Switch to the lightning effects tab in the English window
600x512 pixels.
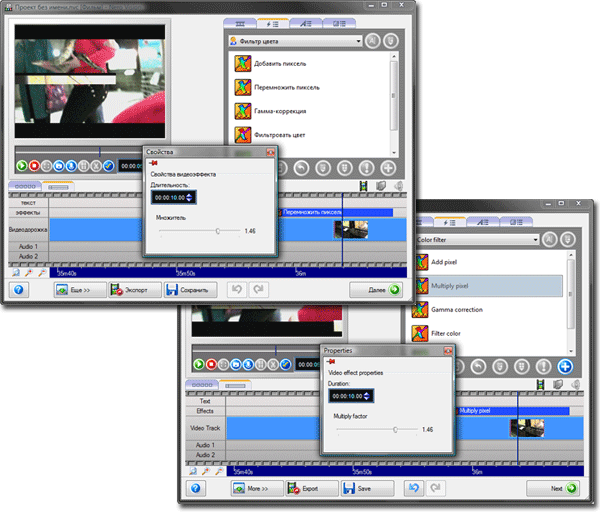click(x=449, y=222)
